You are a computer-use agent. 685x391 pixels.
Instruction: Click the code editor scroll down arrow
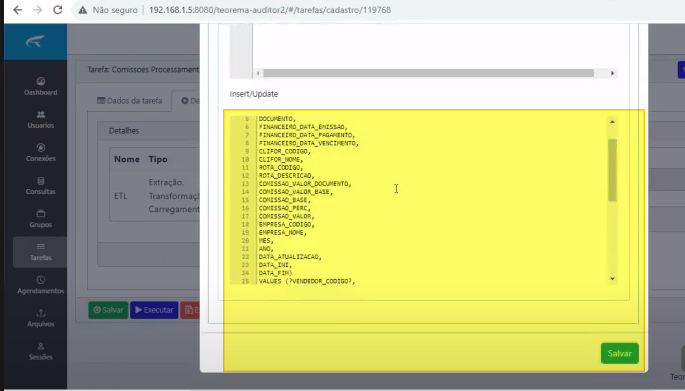click(612, 279)
